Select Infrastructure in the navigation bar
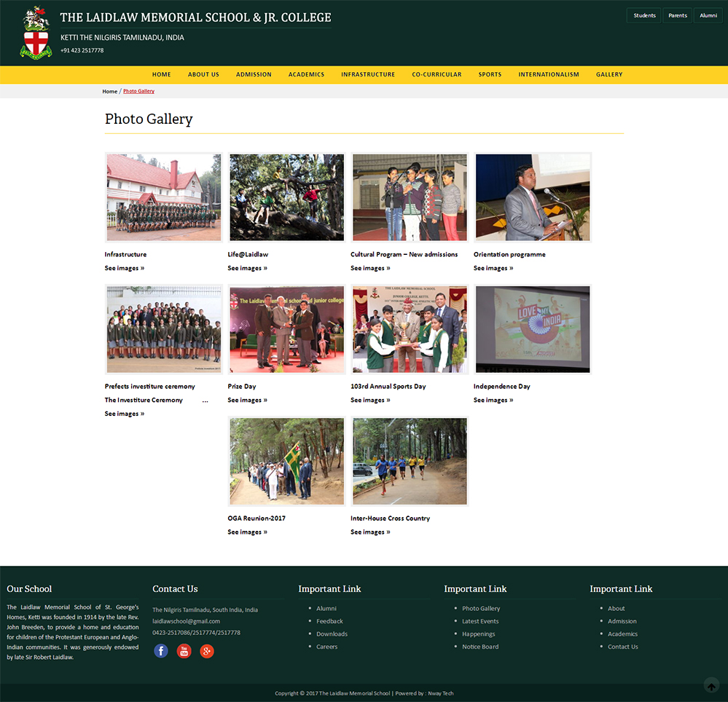The image size is (728, 702). click(368, 74)
